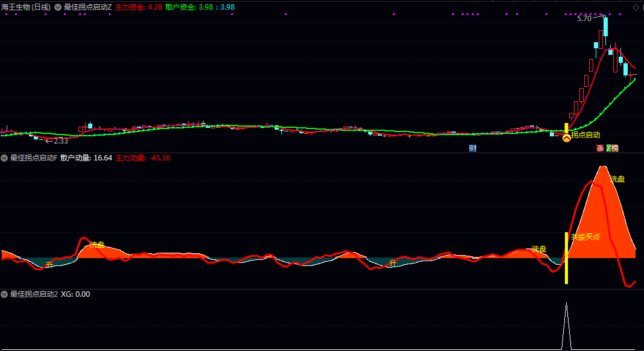Click the red 张 badge icon
Image resolution: width=644 pixels, height=351 pixels.
point(600,148)
